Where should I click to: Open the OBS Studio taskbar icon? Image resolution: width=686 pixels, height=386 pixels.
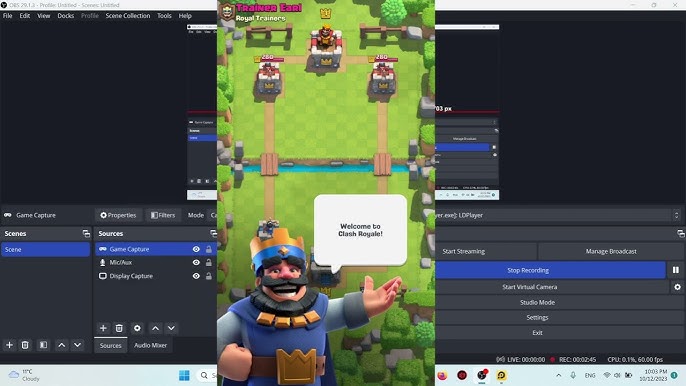click(482, 375)
